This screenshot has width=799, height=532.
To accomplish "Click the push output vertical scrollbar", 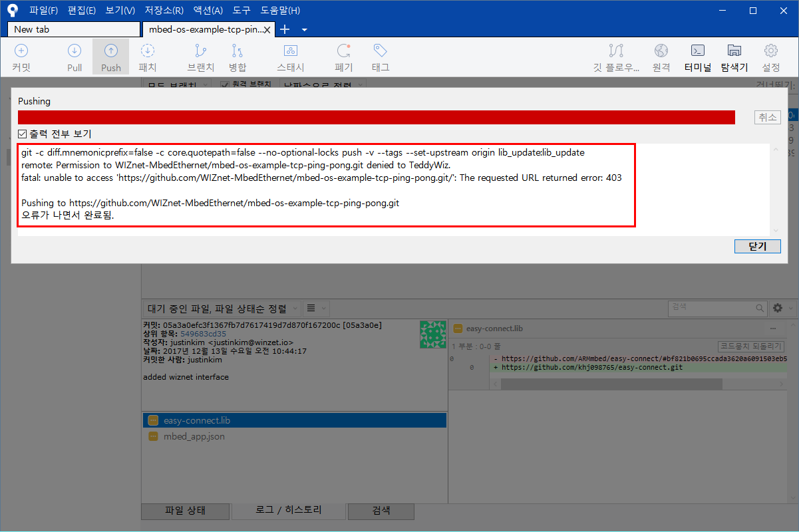I will [x=775, y=190].
